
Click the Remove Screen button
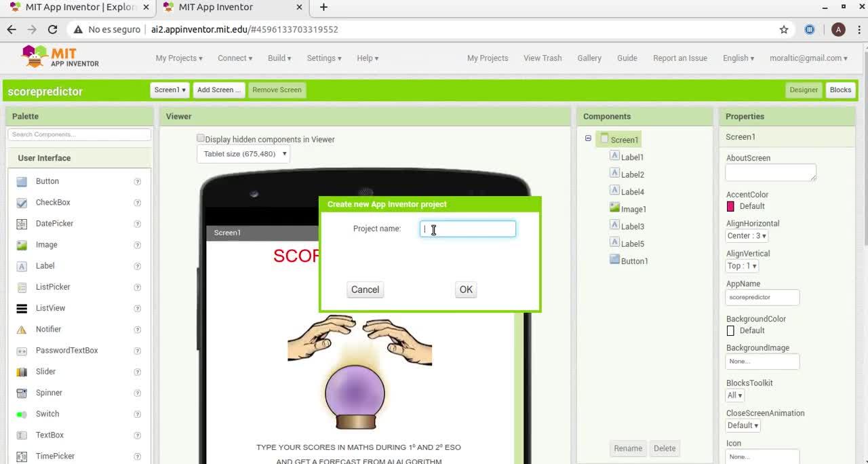277,90
